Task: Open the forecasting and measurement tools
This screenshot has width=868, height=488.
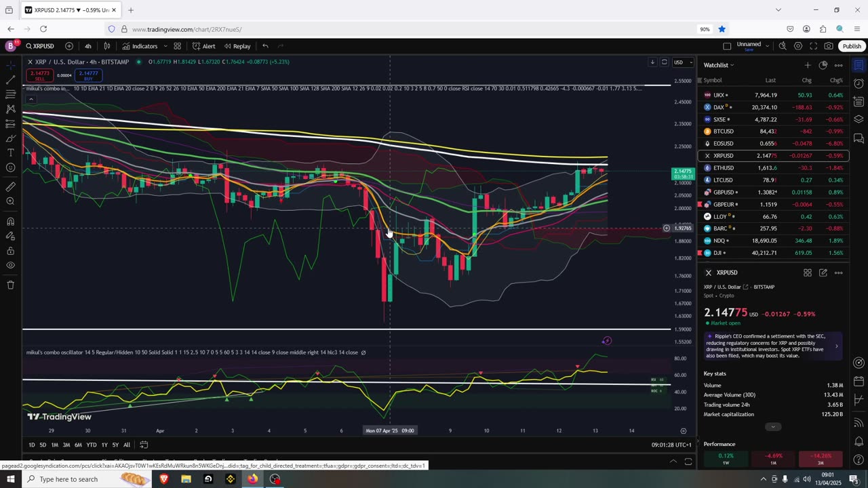Action: tap(10, 123)
